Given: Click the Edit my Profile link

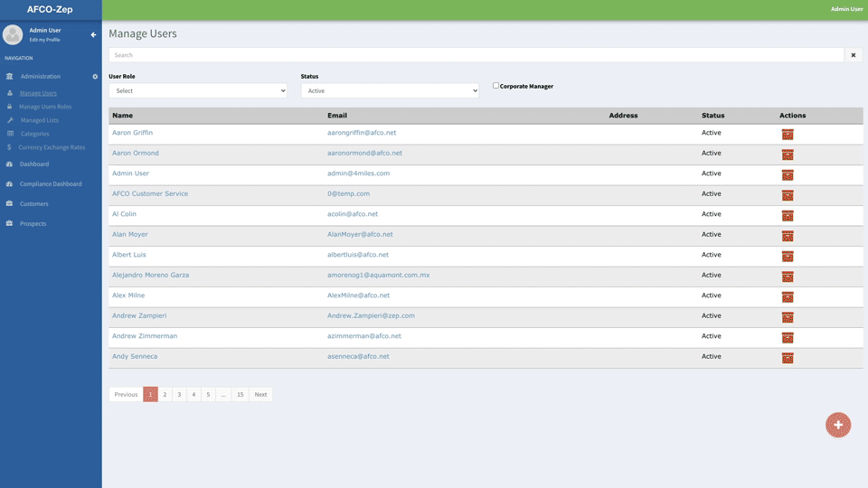Looking at the screenshot, I should coord(44,41).
